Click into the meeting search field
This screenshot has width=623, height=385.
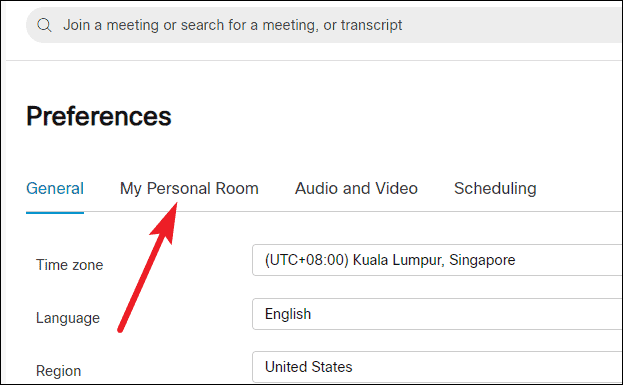tap(324, 25)
